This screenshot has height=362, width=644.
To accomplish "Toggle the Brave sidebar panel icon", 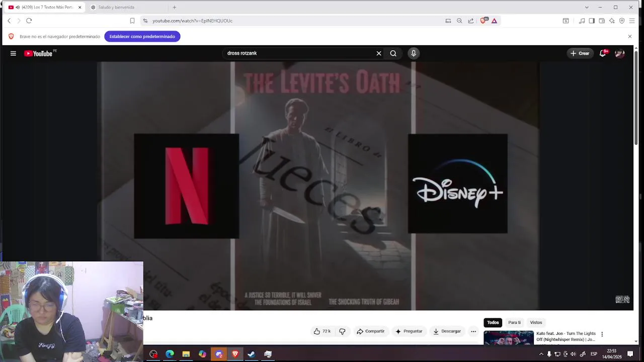I will tap(592, 21).
